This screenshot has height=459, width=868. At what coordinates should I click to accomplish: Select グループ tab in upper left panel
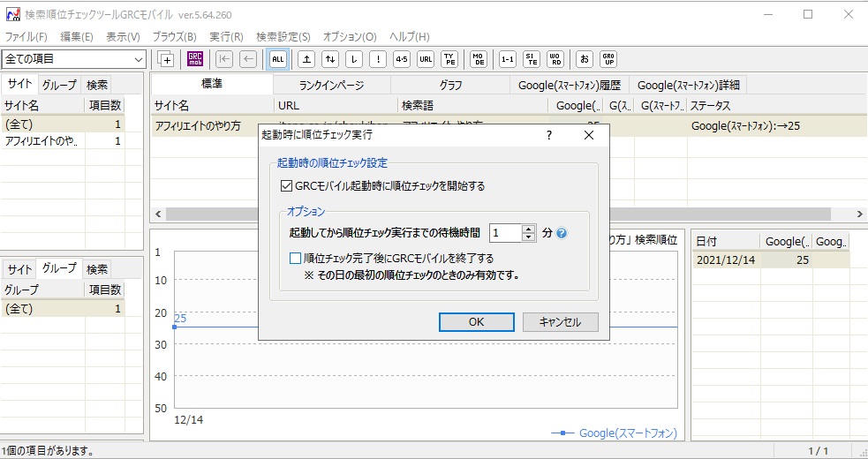click(59, 85)
